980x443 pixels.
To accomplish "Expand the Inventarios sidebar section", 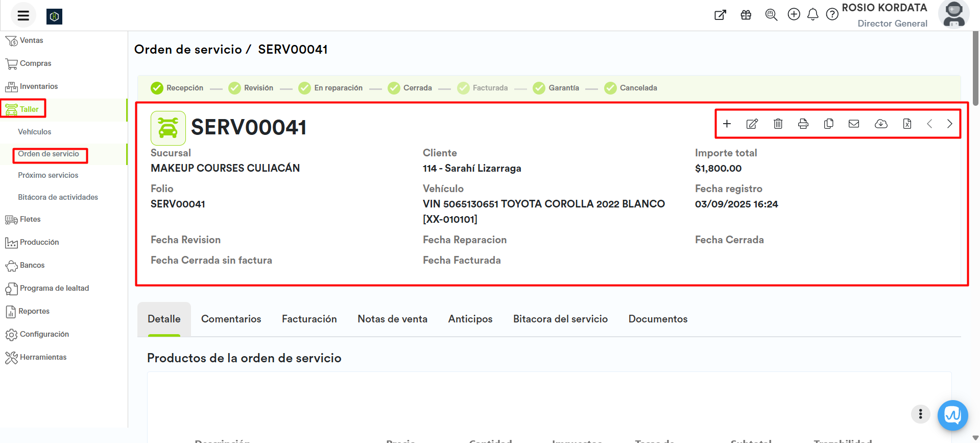I will coord(38,86).
